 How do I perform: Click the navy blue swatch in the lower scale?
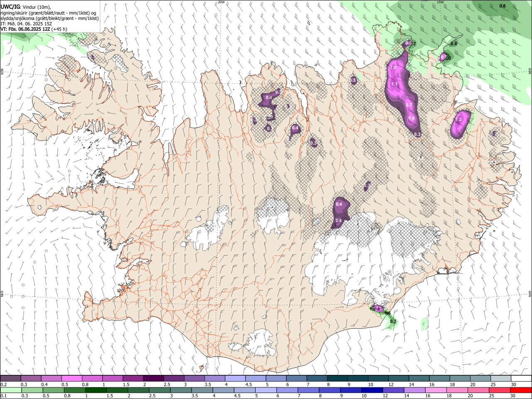(372, 390)
